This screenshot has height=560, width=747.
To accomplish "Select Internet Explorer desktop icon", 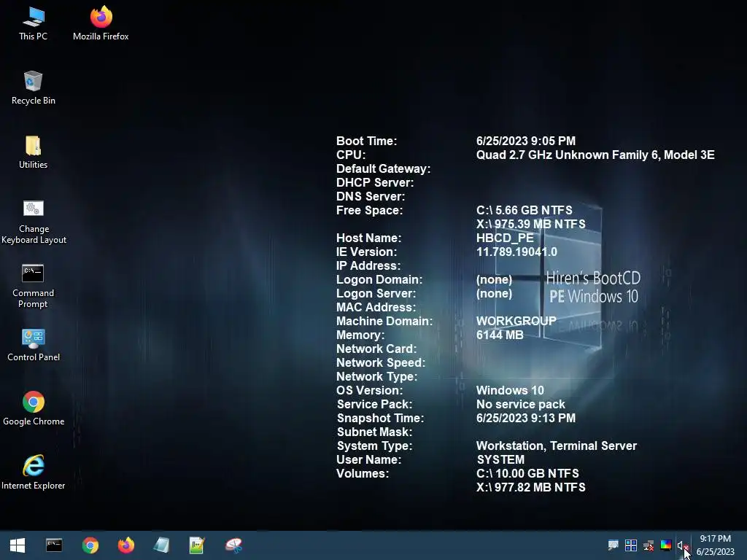I will pos(34,472).
